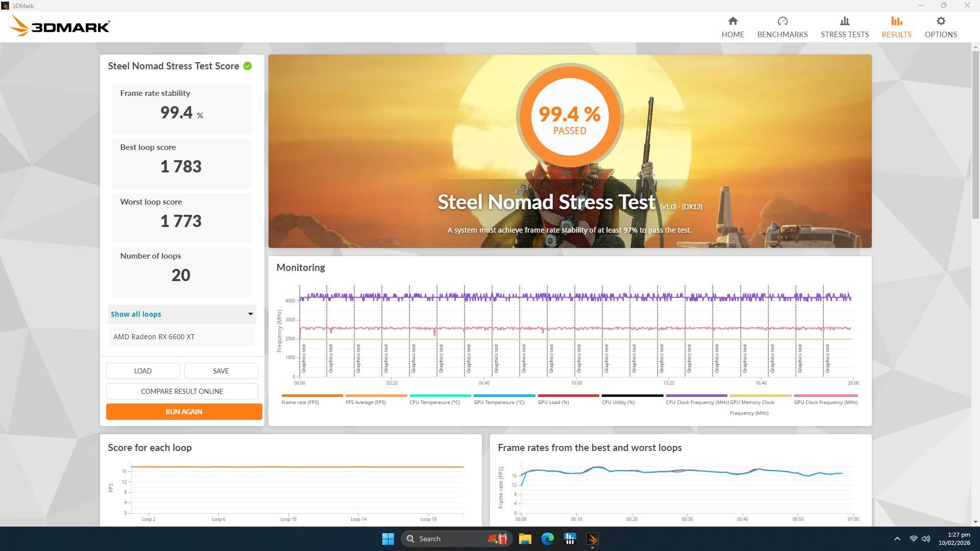Screen dimensions: 980x551
Task: Toggle the FPS Average legend swatch
Action: pos(376,396)
